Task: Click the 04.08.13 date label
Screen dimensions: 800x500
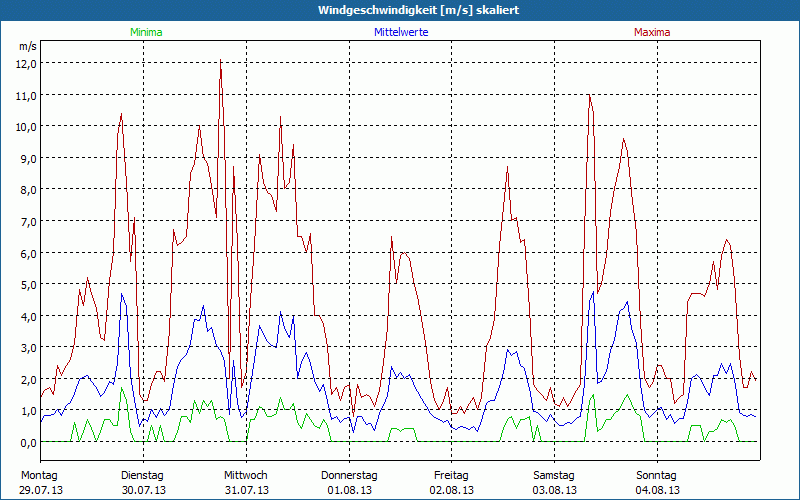Action: point(657,490)
